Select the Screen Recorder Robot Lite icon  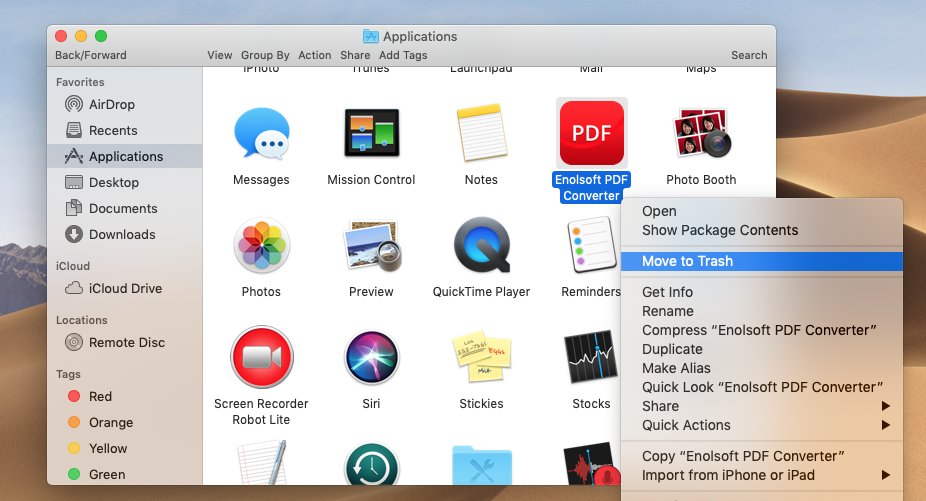(x=262, y=357)
